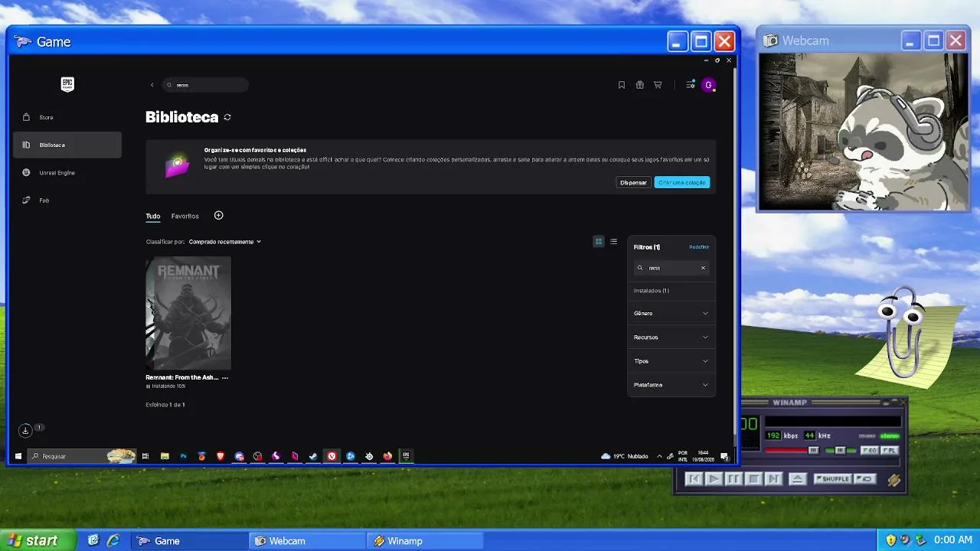Open the Remnant From the Ashes cover thumbnail
980x551 pixels.
click(188, 313)
